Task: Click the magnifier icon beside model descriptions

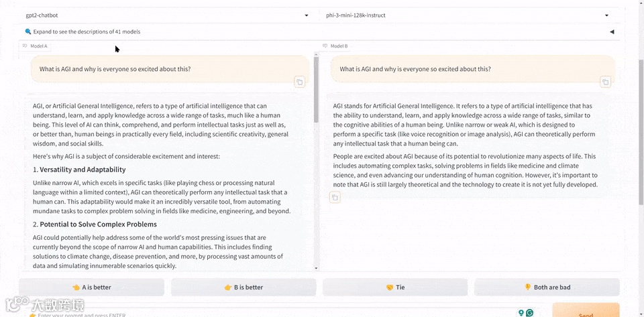Action: [28, 31]
